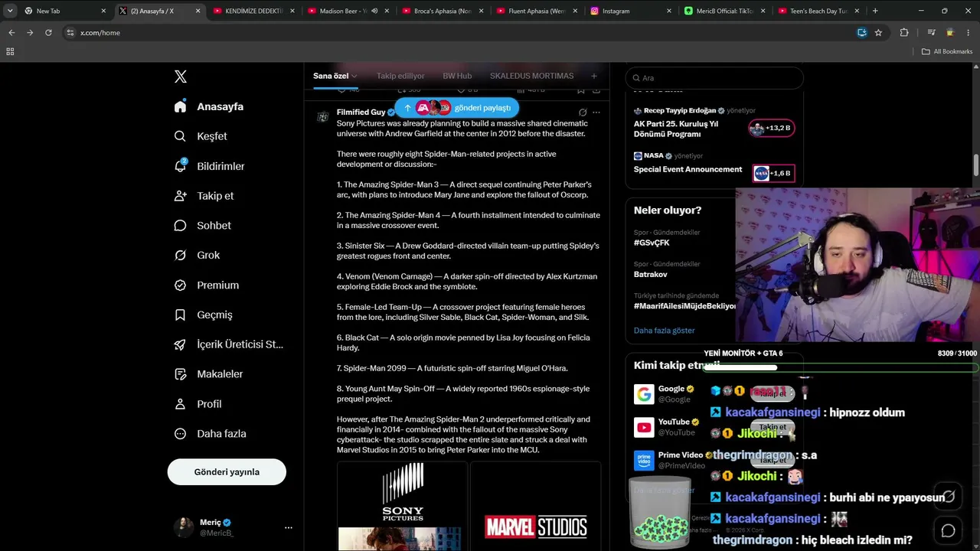Open the Batrakov trending topic
980x551 pixels.
click(652, 274)
